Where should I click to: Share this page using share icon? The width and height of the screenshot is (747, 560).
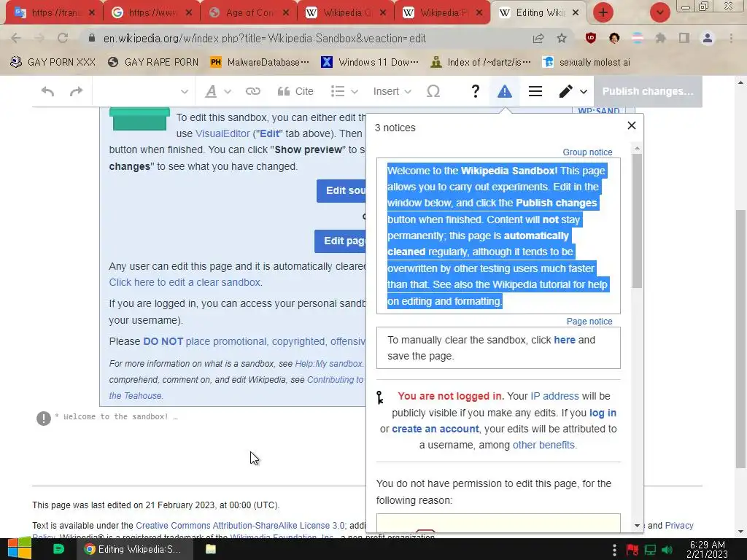[x=538, y=38]
